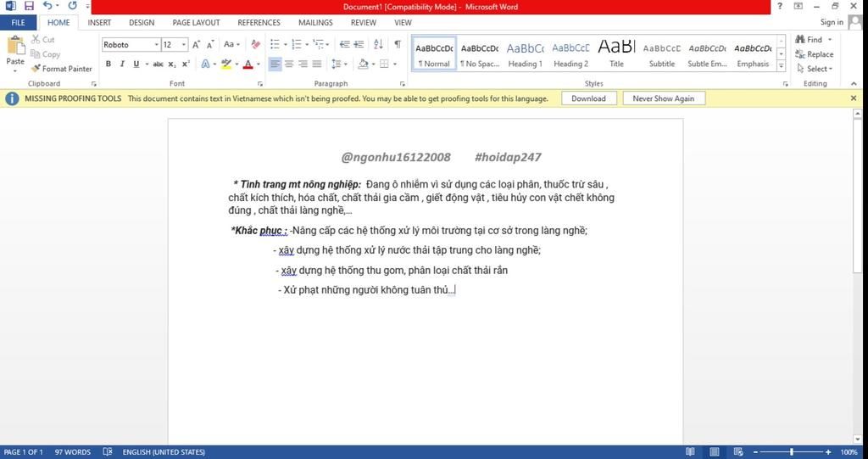The height and width of the screenshot is (459, 868).
Task: Align text left
Action: coord(275,64)
